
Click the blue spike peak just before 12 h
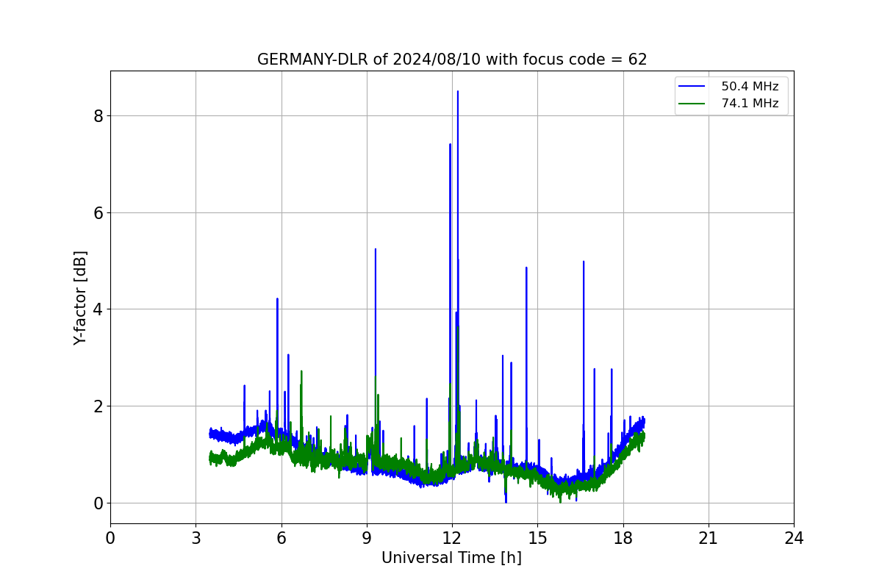tap(451, 146)
